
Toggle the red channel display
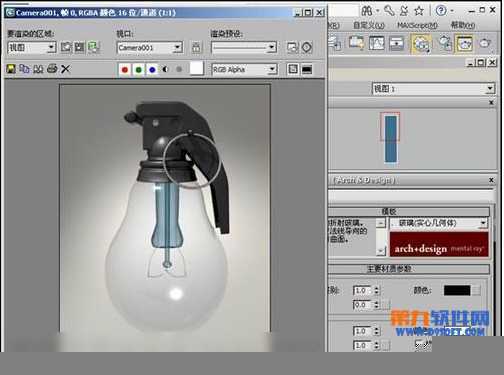point(125,69)
